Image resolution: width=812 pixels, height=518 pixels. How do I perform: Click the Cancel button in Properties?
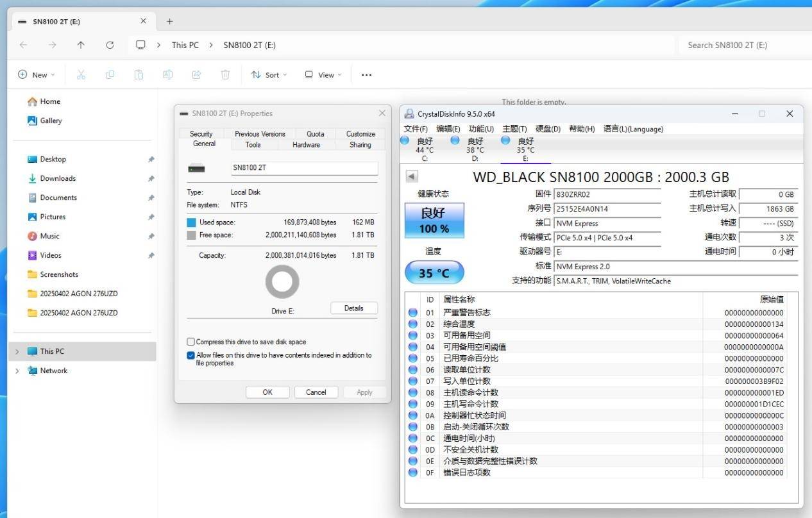(x=316, y=392)
